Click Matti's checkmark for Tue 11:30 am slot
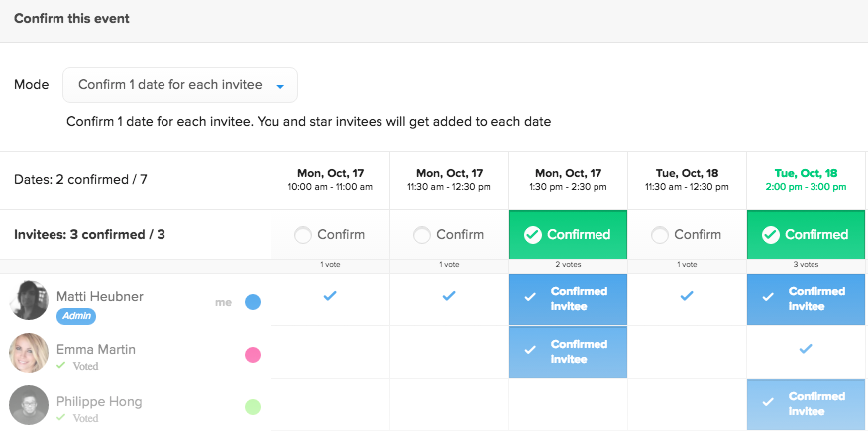This screenshot has width=868, height=440. click(x=687, y=296)
